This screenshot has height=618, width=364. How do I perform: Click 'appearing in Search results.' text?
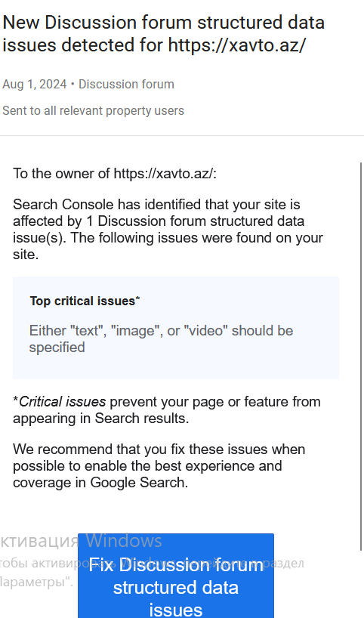pos(101,419)
